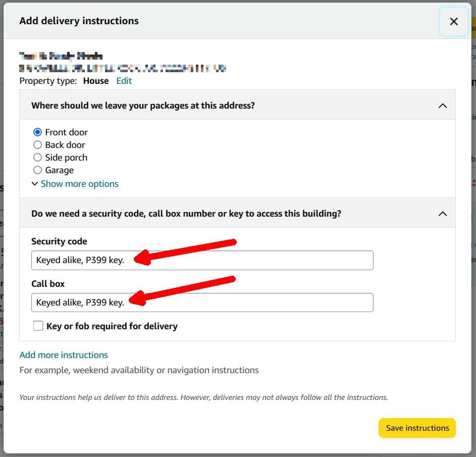Screen dimensions: 476x457
Task: Open Add more instructions link
Action: (x=64, y=355)
